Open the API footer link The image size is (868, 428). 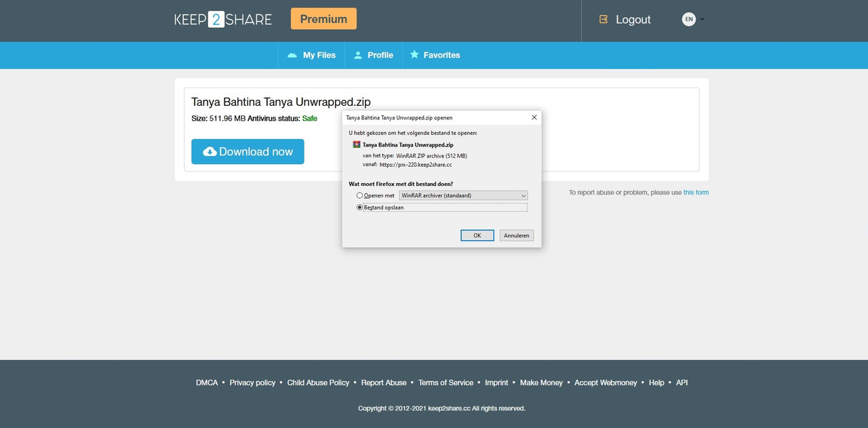click(682, 383)
